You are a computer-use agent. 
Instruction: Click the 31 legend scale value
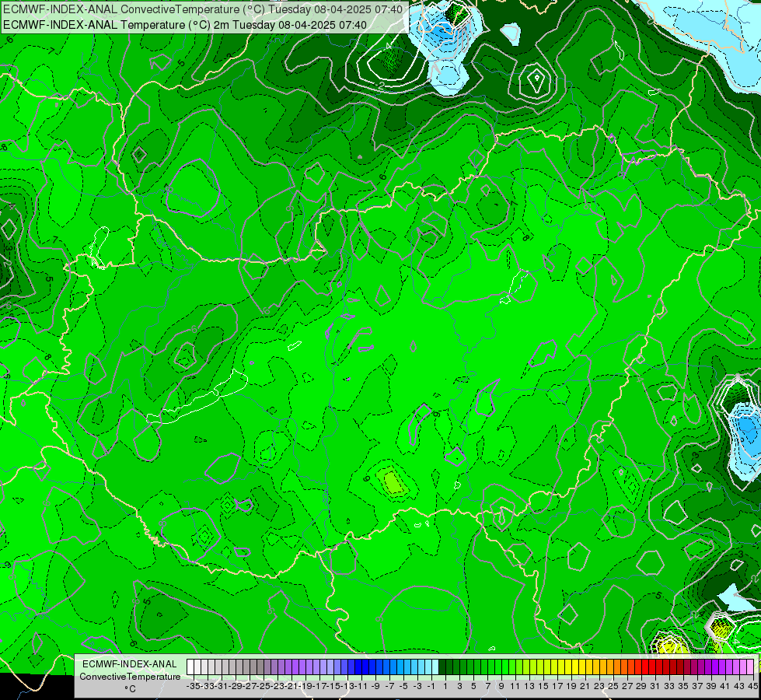pyautogui.click(x=655, y=686)
